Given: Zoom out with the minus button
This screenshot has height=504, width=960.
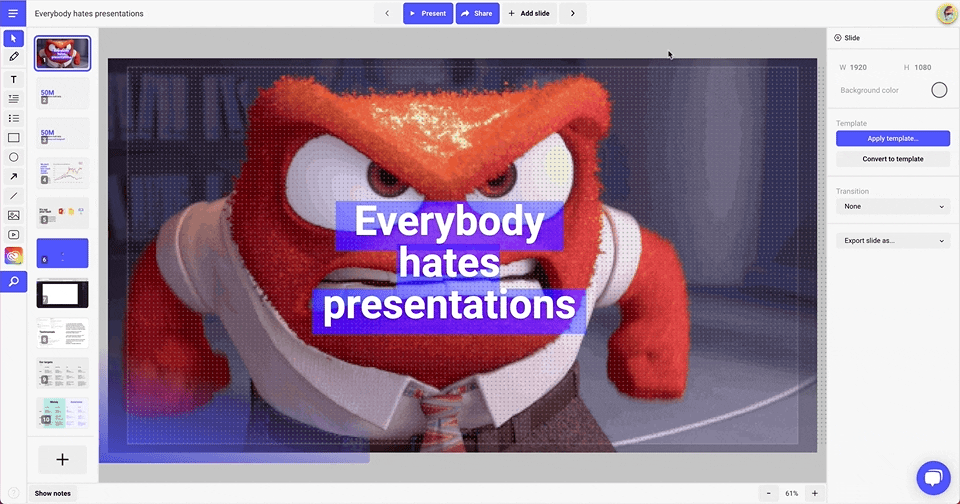Looking at the screenshot, I should tap(768, 493).
